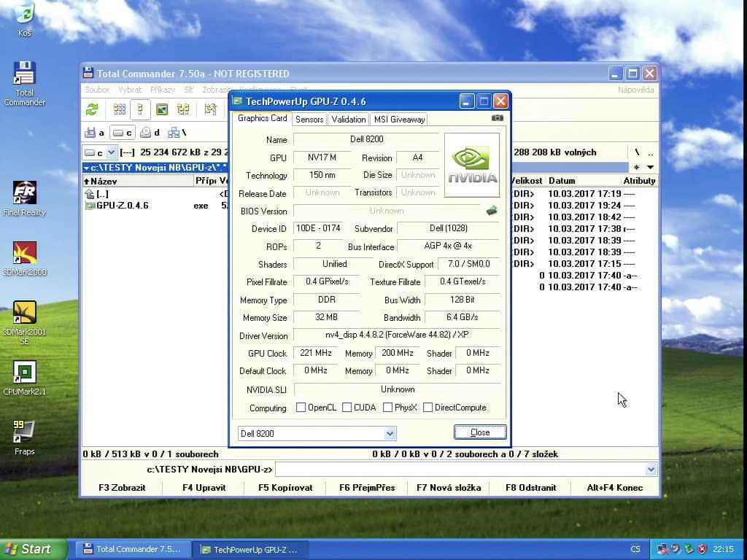This screenshot has width=747, height=560.
Task: Open the Start menu
Action: (33, 549)
